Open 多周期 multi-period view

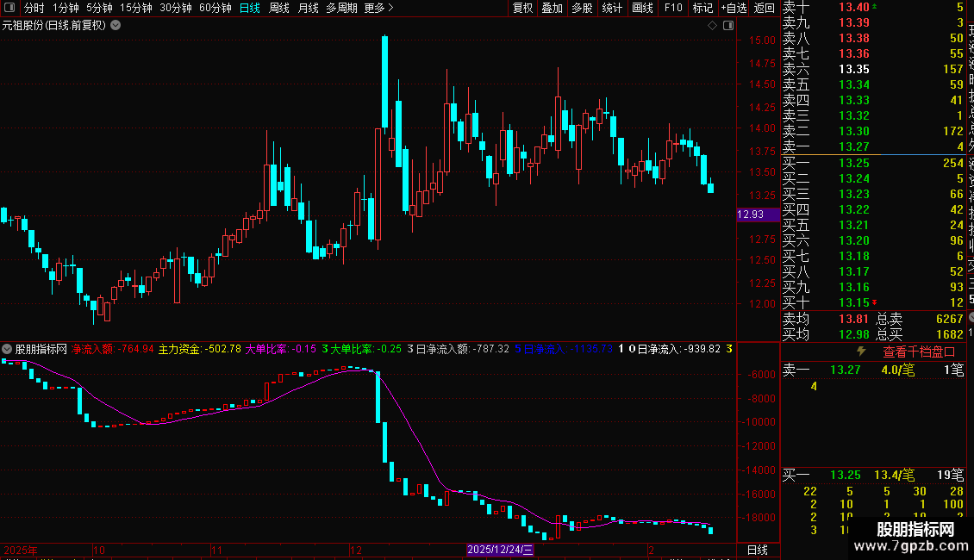pos(341,8)
